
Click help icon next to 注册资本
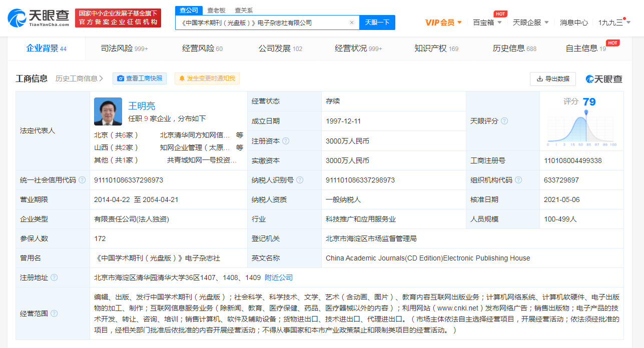286,141
